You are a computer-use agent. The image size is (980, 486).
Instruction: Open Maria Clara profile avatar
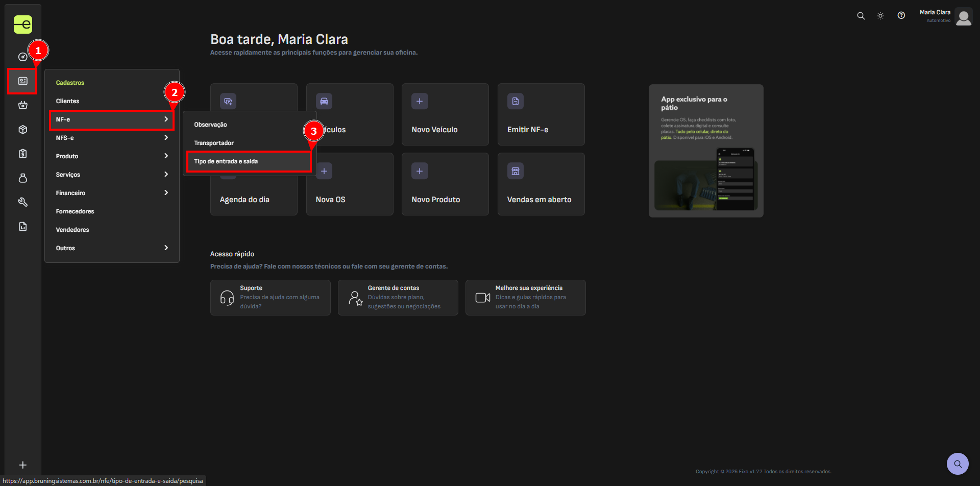(963, 17)
